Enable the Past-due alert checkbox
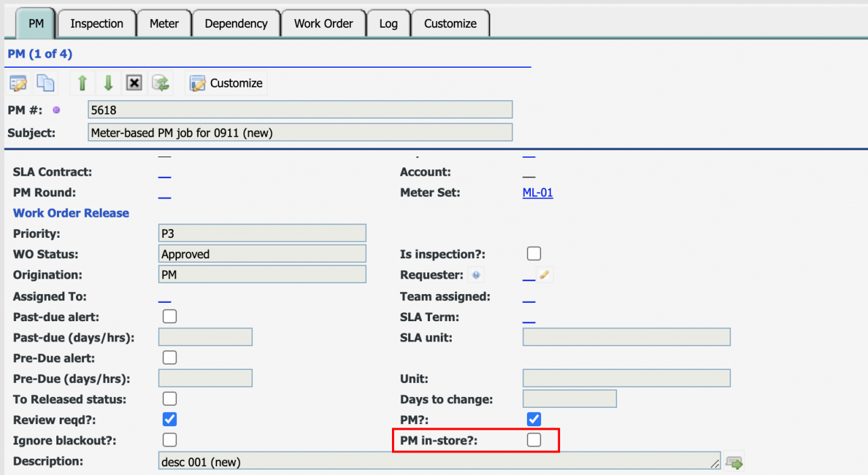This screenshot has height=475, width=868. coord(170,316)
